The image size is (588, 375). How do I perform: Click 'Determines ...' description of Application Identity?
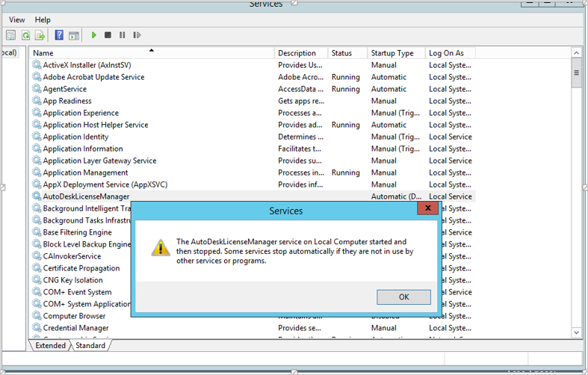(301, 137)
